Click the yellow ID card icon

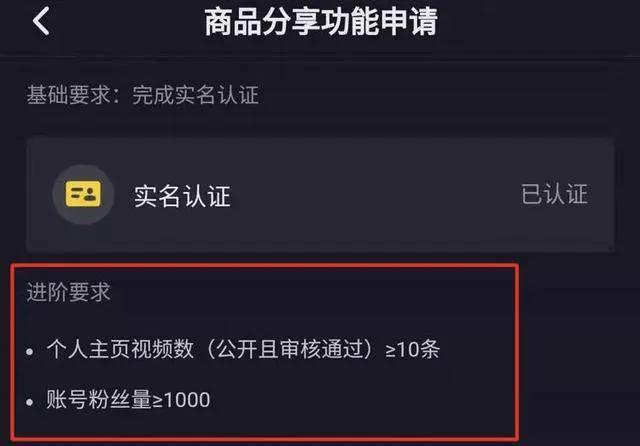pyautogui.click(x=83, y=194)
